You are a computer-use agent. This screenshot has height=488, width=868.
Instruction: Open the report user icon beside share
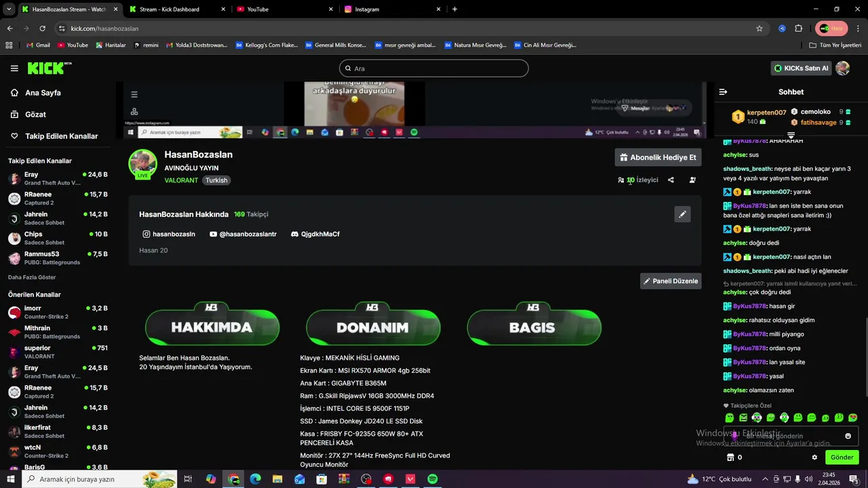692,180
